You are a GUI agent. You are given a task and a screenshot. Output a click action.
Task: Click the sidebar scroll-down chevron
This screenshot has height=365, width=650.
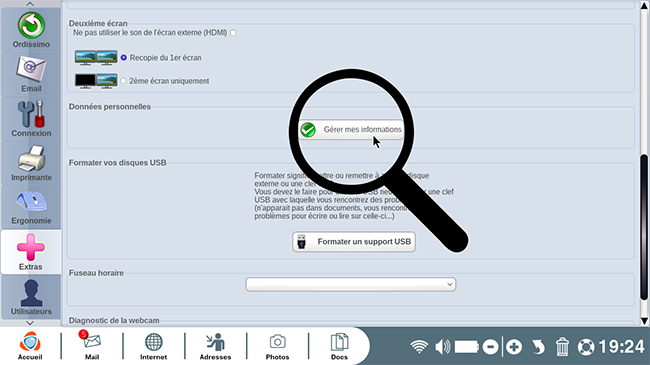[x=30, y=323]
